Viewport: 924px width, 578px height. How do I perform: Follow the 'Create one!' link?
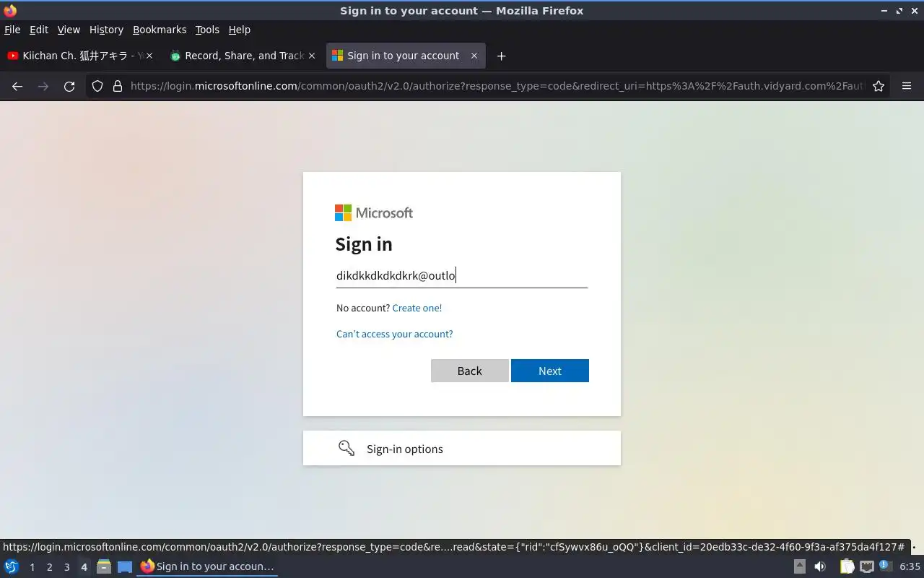point(417,308)
